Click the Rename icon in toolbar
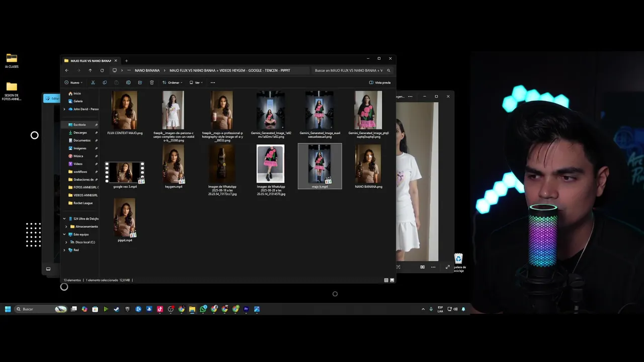The width and height of the screenshot is (644, 362). click(128, 82)
